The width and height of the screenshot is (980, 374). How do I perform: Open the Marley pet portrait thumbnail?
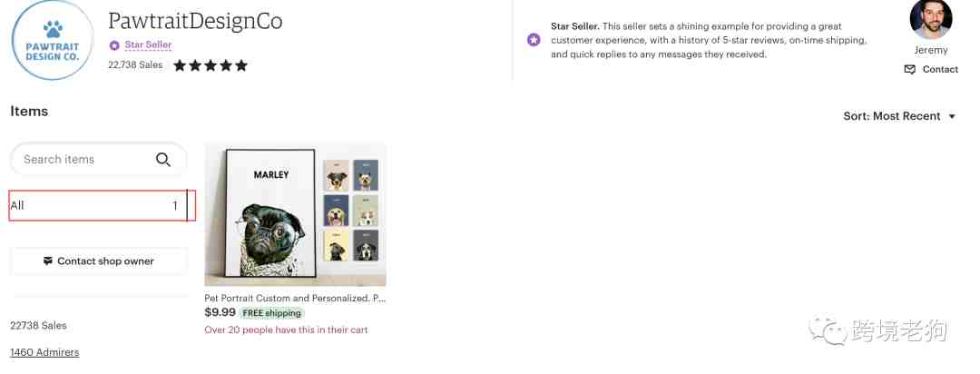(295, 214)
